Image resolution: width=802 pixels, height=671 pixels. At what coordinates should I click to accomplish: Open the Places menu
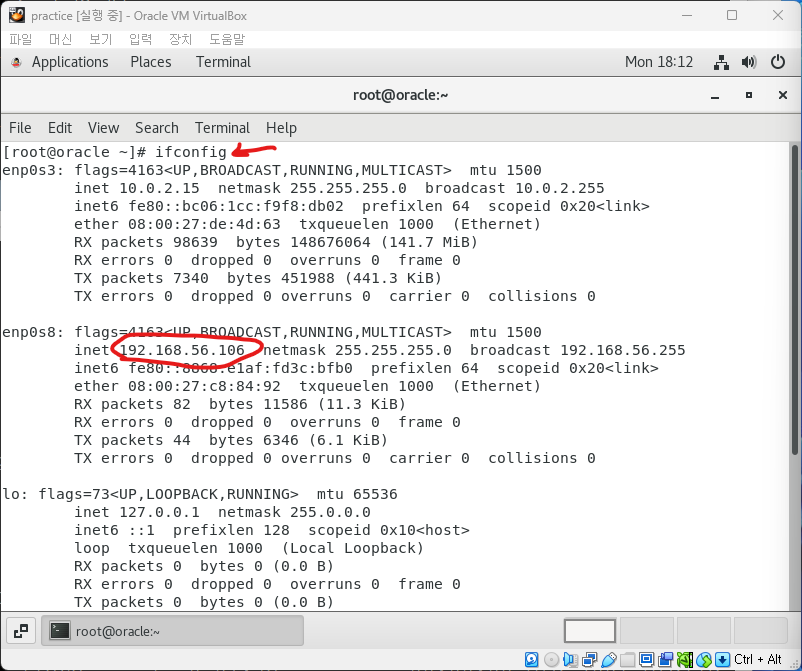(151, 62)
